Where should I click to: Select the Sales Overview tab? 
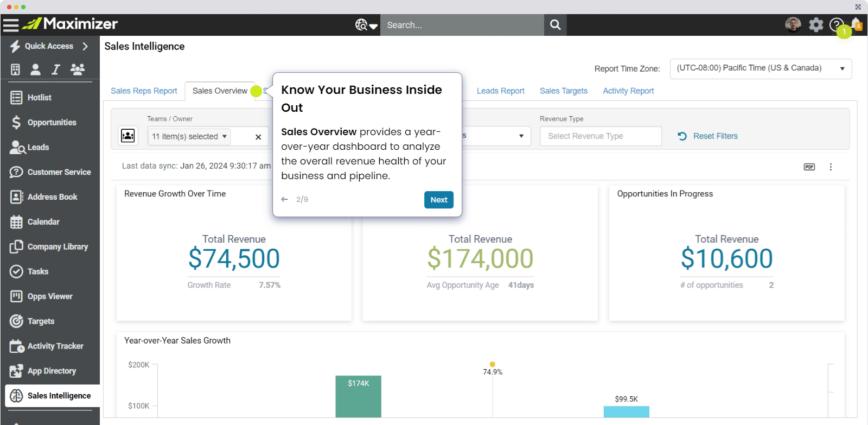tap(220, 91)
